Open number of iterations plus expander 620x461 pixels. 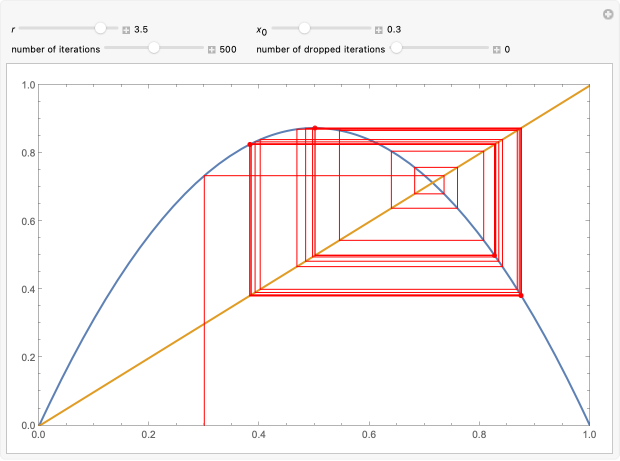(x=212, y=48)
